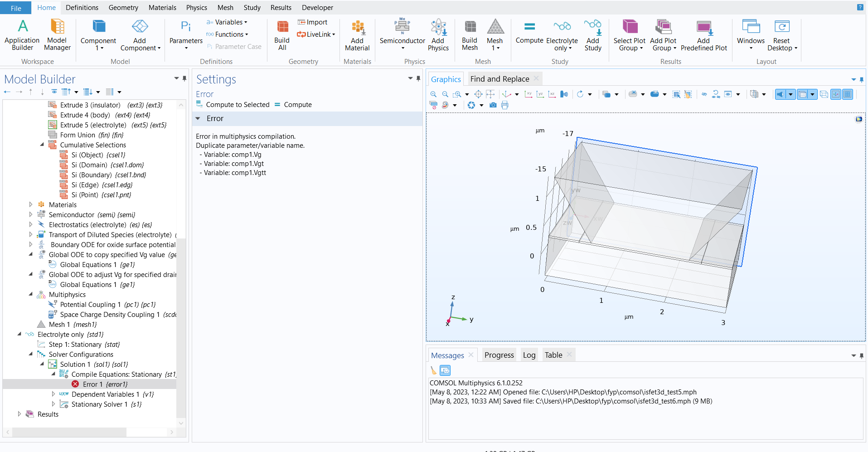Switch to the Log tab

coord(529,355)
